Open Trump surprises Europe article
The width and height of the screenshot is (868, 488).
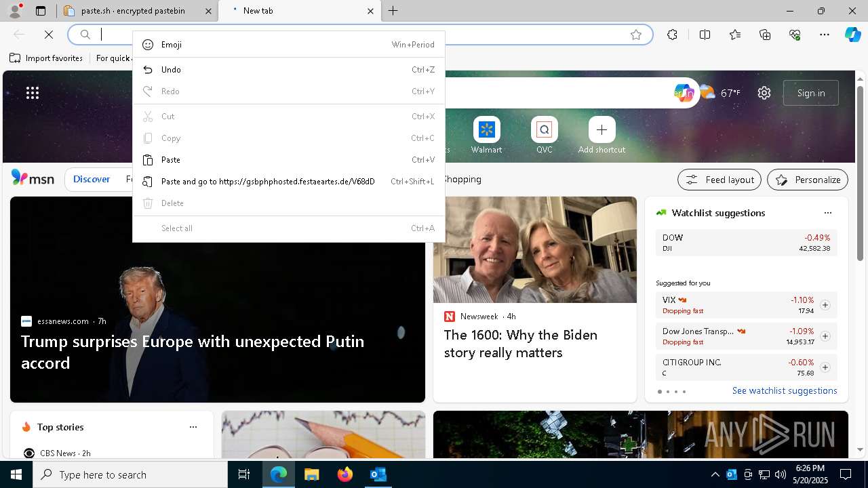[193, 352]
